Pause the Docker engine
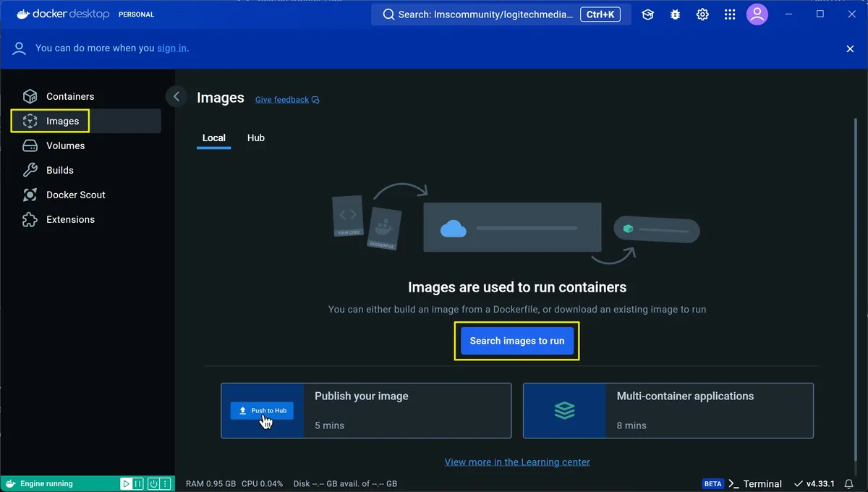This screenshot has width=868, height=492. click(x=138, y=483)
